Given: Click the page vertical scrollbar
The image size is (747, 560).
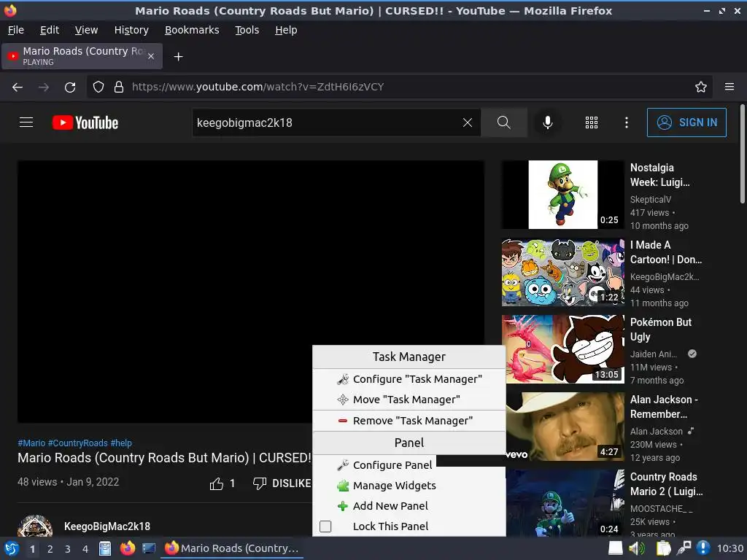Looking at the screenshot, I should click(742, 155).
